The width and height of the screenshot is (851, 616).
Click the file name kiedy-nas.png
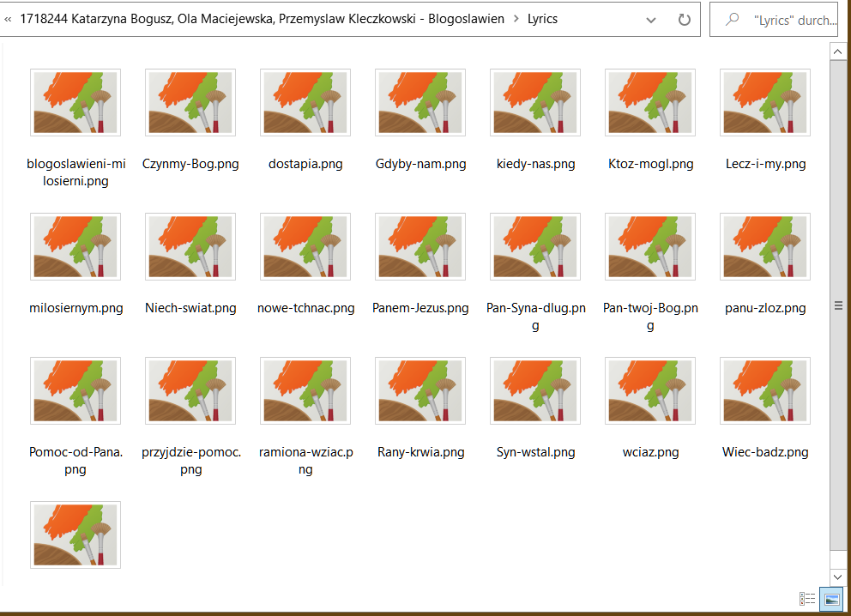[x=535, y=164]
